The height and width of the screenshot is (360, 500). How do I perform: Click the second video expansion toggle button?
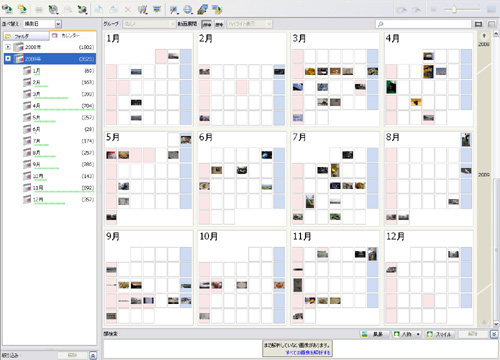tap(219, 24)
